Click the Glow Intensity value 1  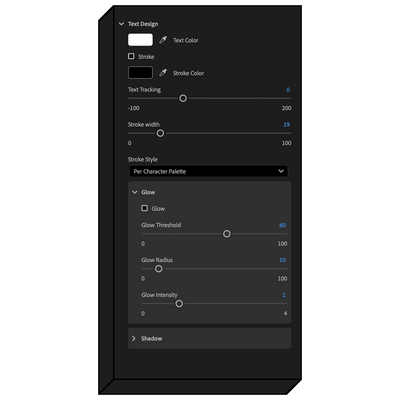pyautogui.click(x=284, y=295)
